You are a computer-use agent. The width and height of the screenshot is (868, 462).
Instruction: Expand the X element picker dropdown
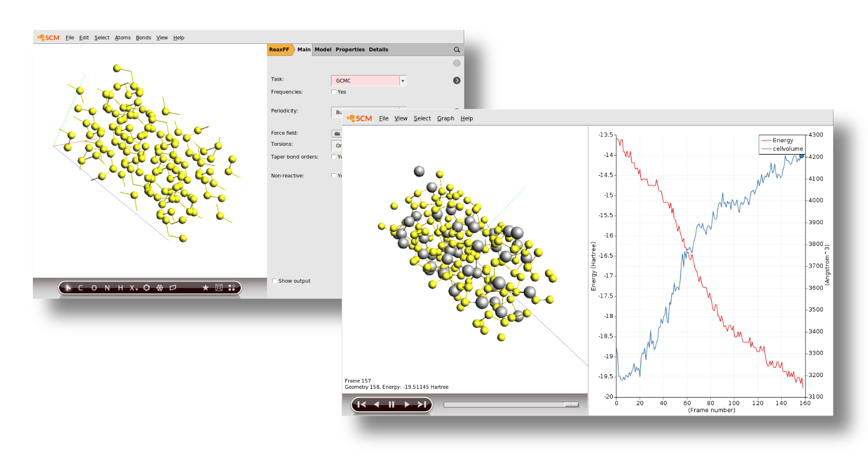pyautogui.click(x=134, y=288)
